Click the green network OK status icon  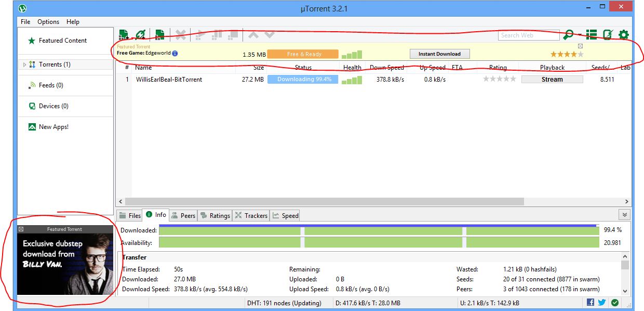point(615,303)
